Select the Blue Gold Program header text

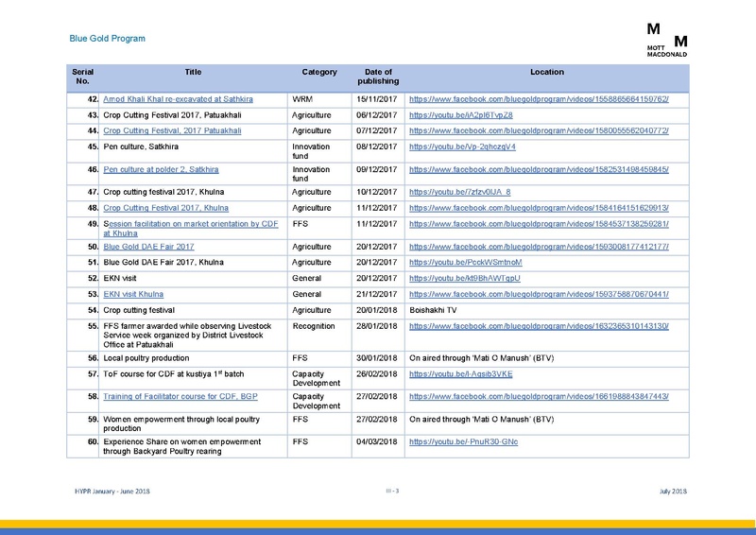(107, 39)
